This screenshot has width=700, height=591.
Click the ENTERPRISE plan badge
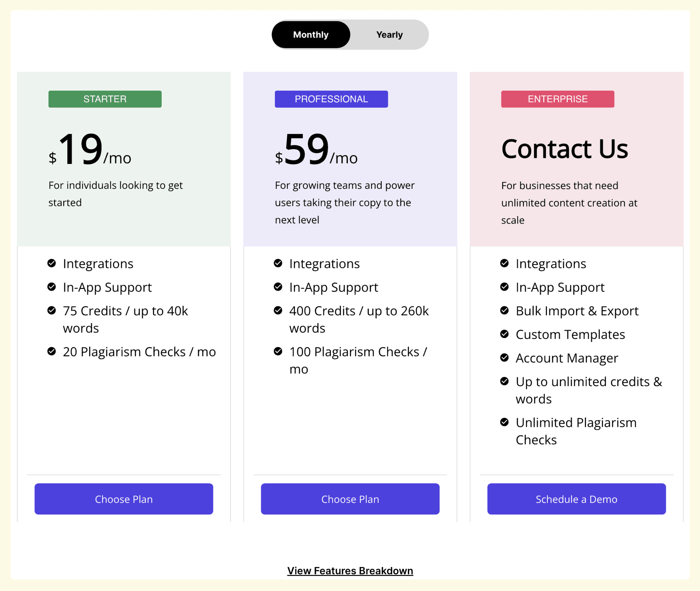point(557,99)
